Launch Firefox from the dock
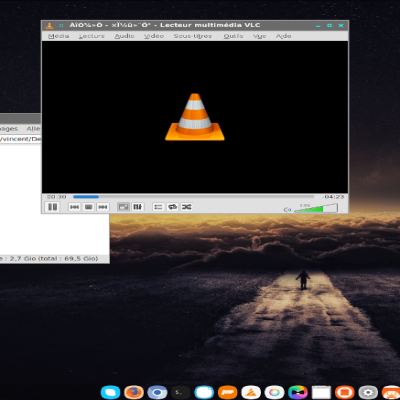The image size is (400, 400). (x=134, y=392)
